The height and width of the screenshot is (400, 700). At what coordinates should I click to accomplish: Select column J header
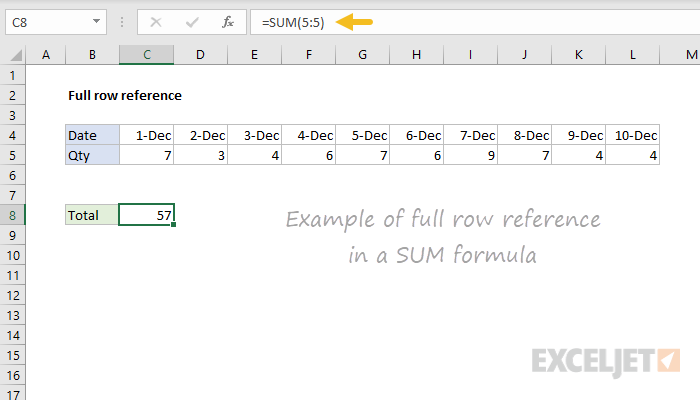525,55
